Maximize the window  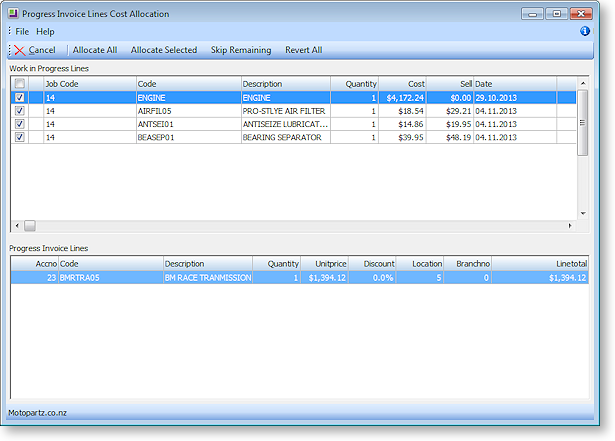coord(556,14)
